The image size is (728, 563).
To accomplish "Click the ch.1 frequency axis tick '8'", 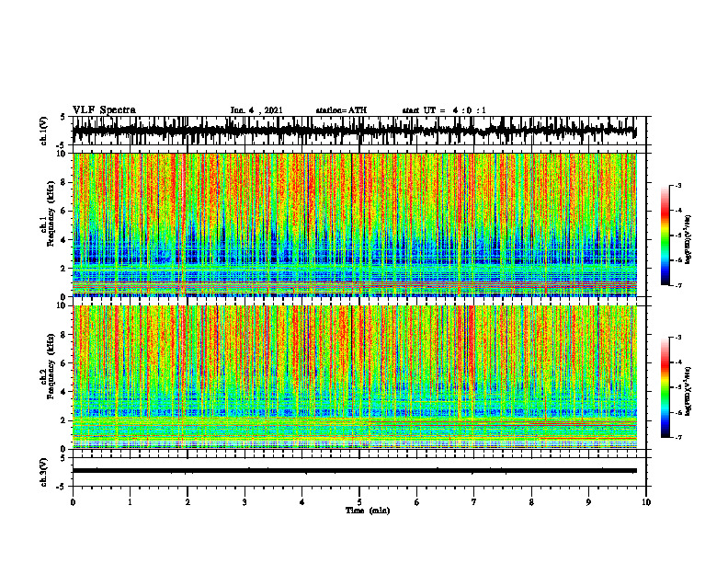I will (64, 182).
